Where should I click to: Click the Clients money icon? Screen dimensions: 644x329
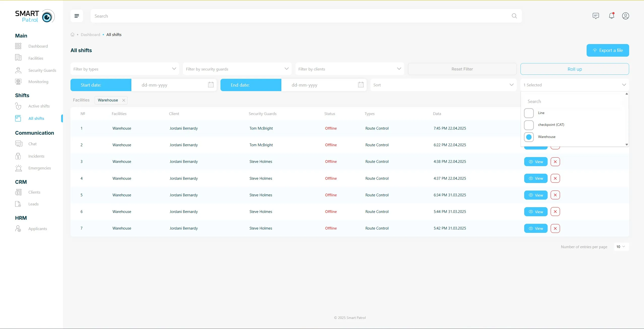[x=18, y=192]
